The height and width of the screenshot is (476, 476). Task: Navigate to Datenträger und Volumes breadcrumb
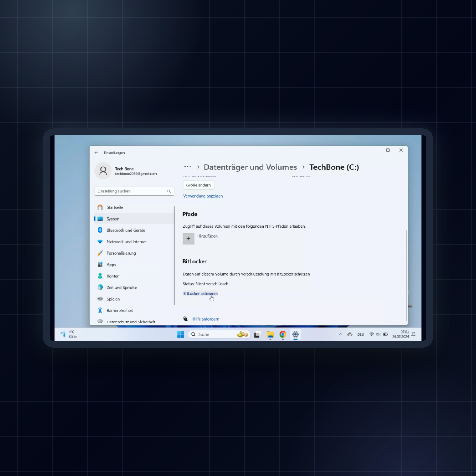click(250, 167)
